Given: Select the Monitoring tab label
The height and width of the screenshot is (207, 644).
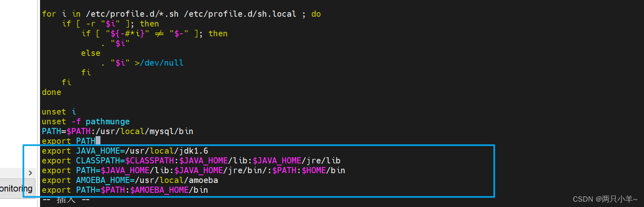Looking at the screenshot, I should point(16,189).
